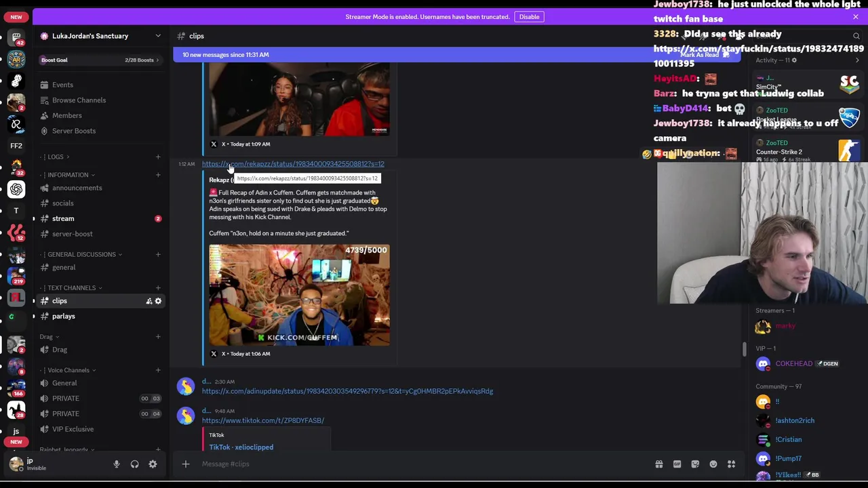This screenshot has width=868, height=488.
Task: Open the tiktok.com ZP8DYFASB link
Action: (263, 421)
